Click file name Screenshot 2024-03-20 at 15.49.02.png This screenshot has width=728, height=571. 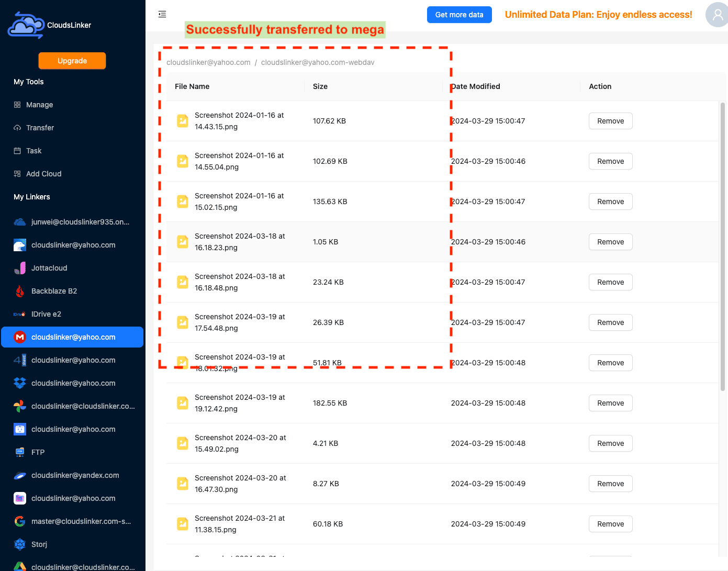click(x=240, y=443)
